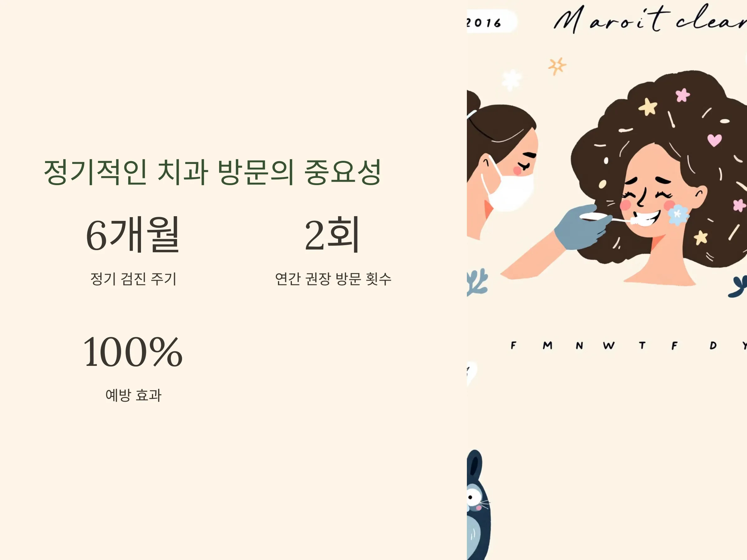Select the 6개월 statistic text
The height and width of the screenshot is (560, 747).
(x=132, y=235)
